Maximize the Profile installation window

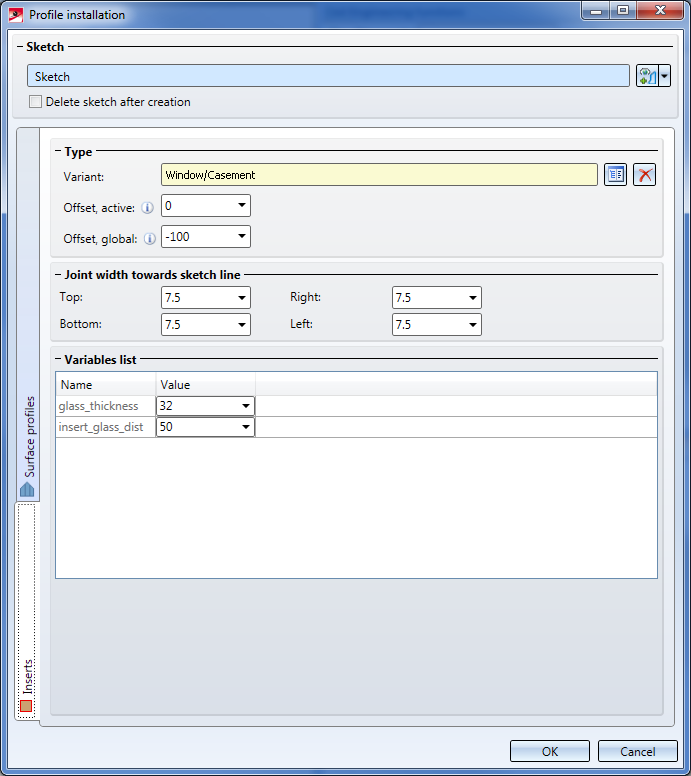(x=623, y=11)
